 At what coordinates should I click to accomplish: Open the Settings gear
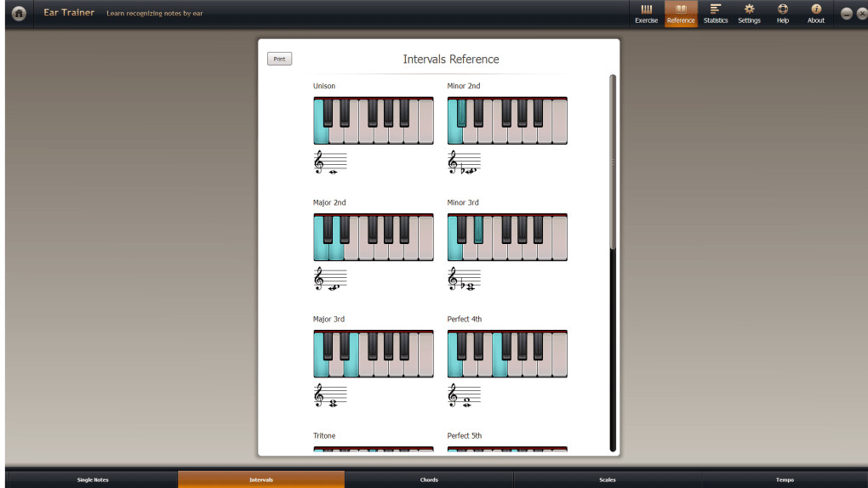coord(749,14)
